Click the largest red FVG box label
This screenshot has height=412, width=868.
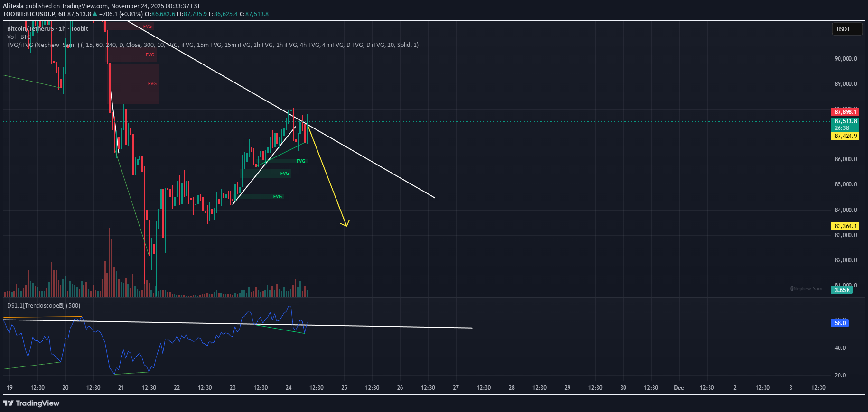tap(152, 84)
